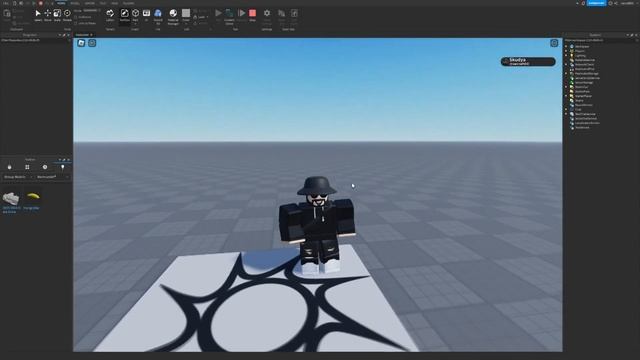This screenshot has height=360, width=640.
Task: Select MaterialService in Explorer
Action: (x=585, y=60)
